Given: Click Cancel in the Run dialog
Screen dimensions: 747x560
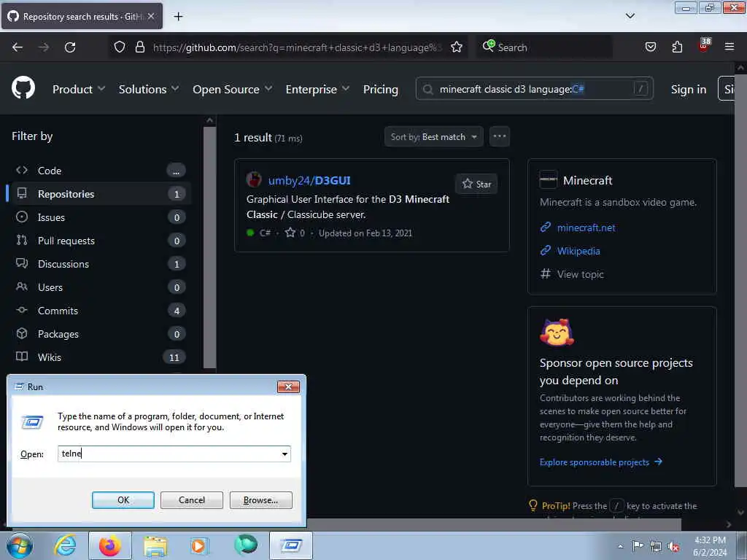Looking at the screenshot, I should (x=192, y=500).
